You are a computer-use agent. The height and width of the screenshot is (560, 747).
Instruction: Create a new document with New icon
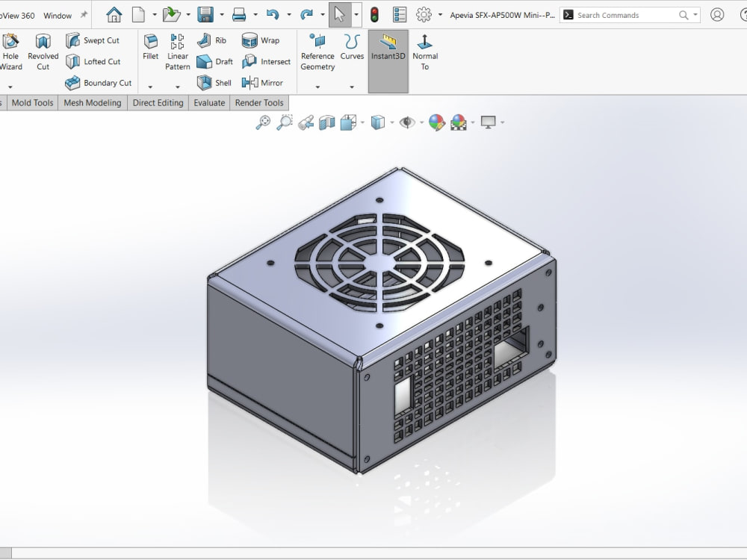pyautogui.click(x=138, y=15)
